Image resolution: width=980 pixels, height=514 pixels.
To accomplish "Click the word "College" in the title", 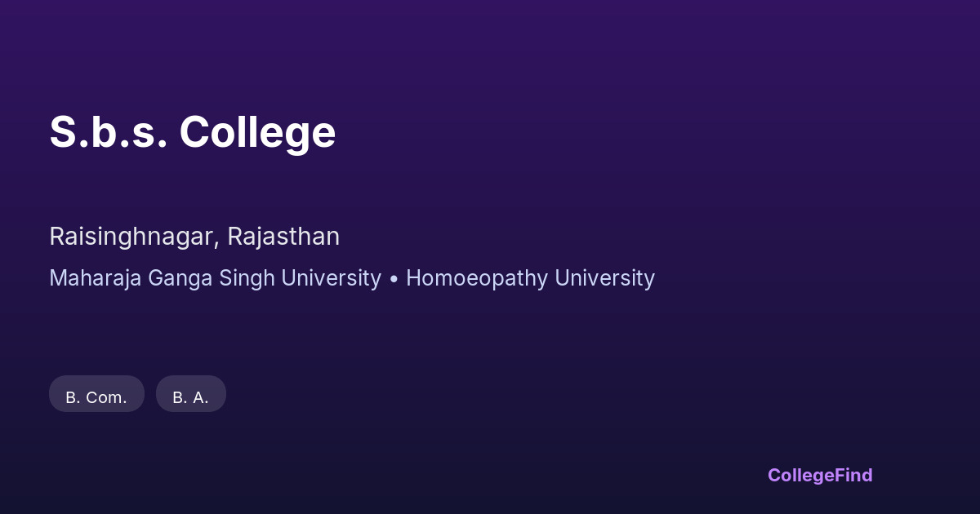I will click(x=257, y=132).
